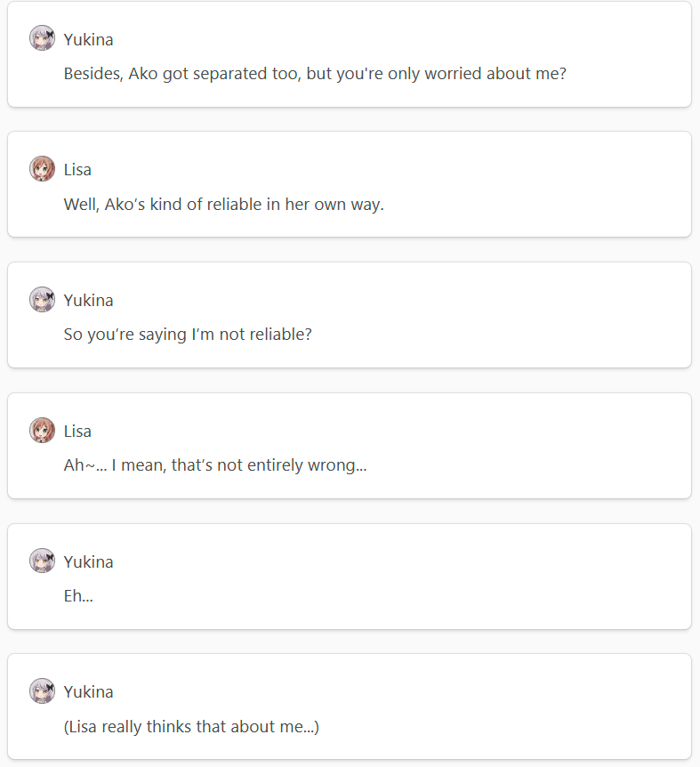Click the text "Ah~... I mean, that's not entirely wrong..."

215,465
